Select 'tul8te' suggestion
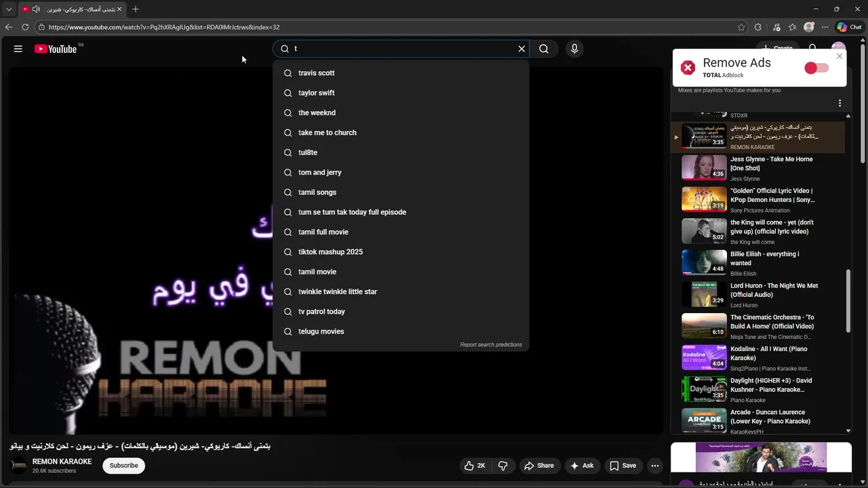The height and width of the screenshot is (488, 868). (x=400, y=152)
